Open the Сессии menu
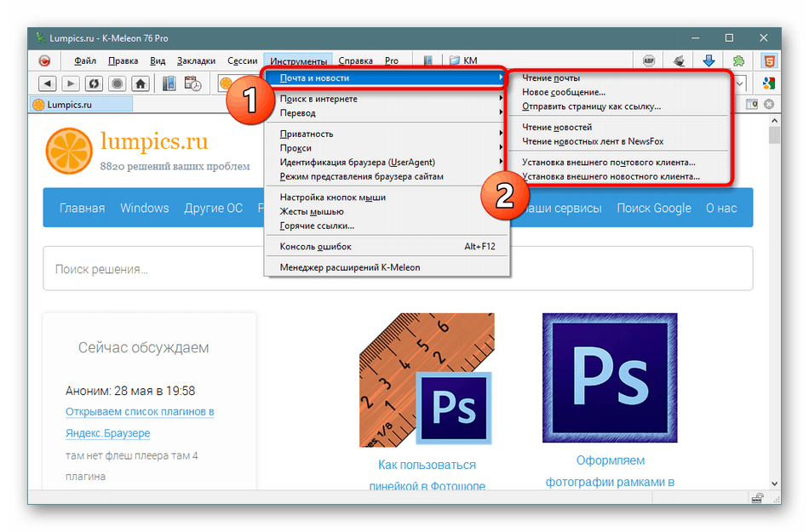This screenshot has width=809, height=532. tap(243, 60)
